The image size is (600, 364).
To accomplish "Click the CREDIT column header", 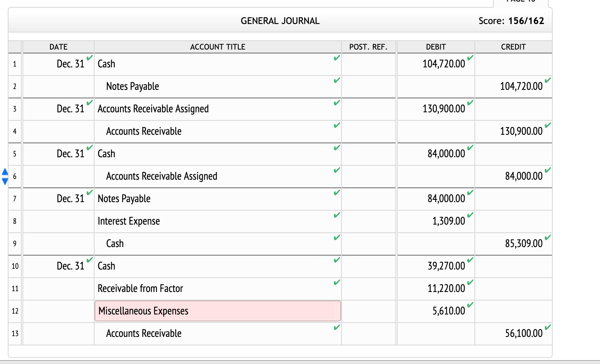I will (513, 47).
